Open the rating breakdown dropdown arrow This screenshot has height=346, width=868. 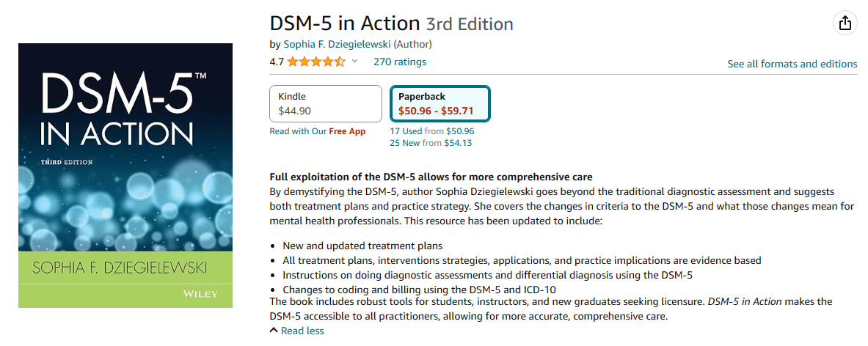tap(355, 62)
